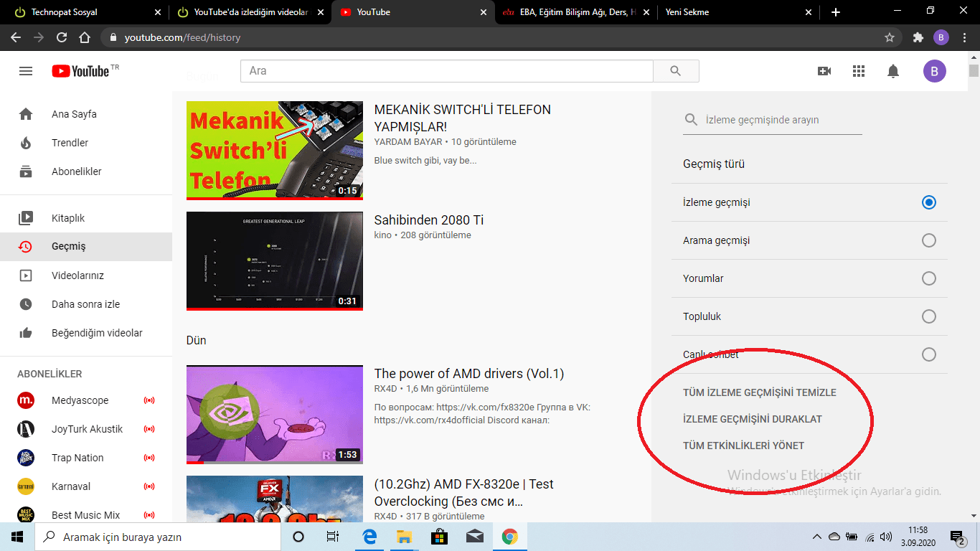
Task: Open the Medyascope subscription channel
Action: coord(86,400)
